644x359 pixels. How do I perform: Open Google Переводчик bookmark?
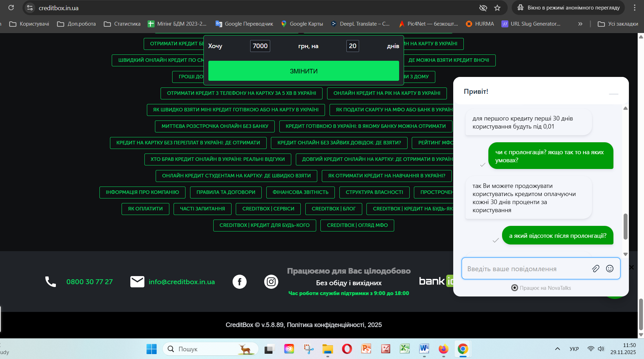click(244, 24)
